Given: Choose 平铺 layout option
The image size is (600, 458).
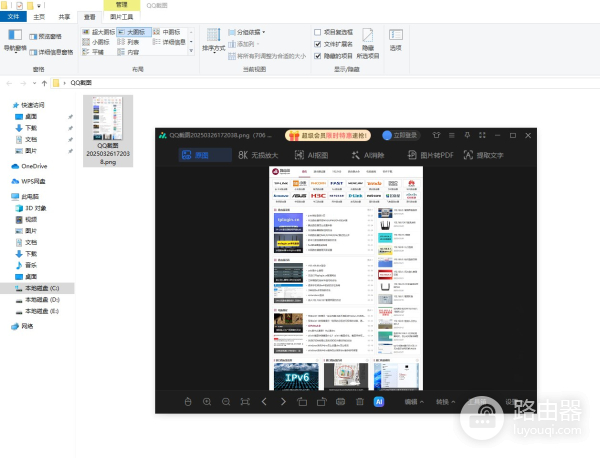Looking at the screenshot, I should [x=93, y=52].
